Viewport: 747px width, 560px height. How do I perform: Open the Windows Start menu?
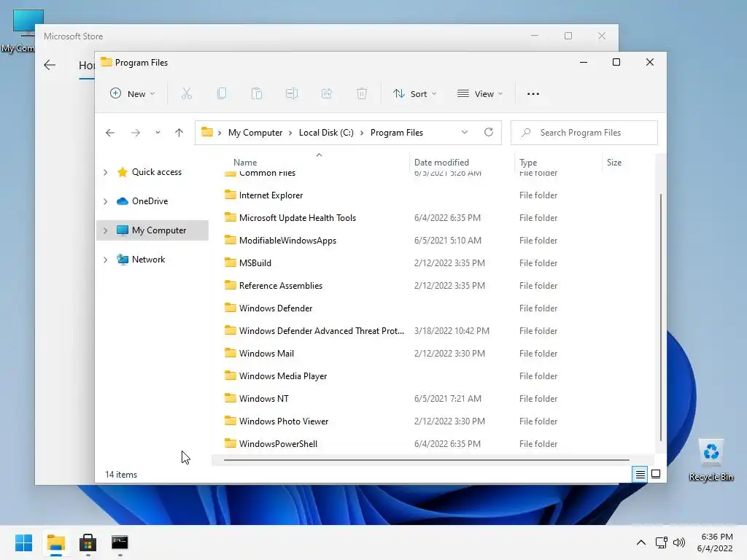[24, 542]
